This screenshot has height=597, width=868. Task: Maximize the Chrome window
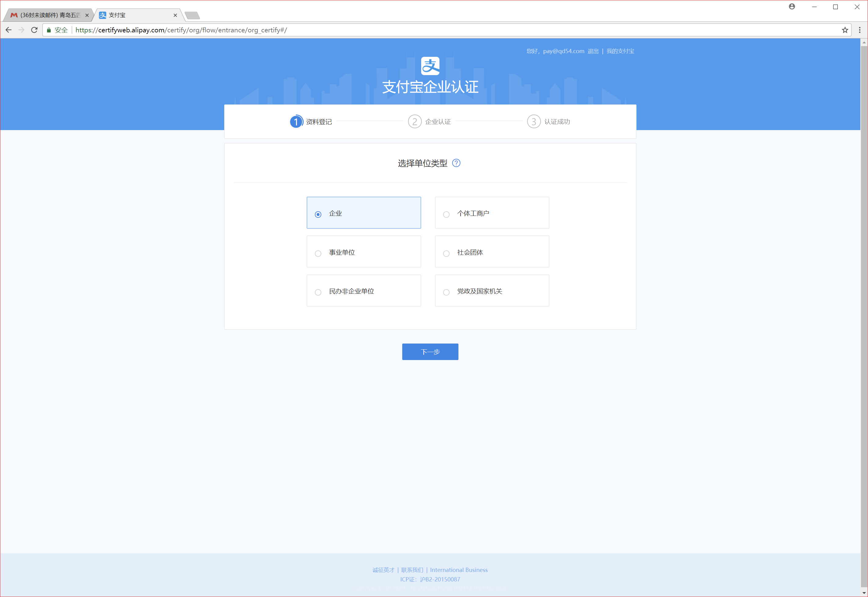[x=835, y=7]
